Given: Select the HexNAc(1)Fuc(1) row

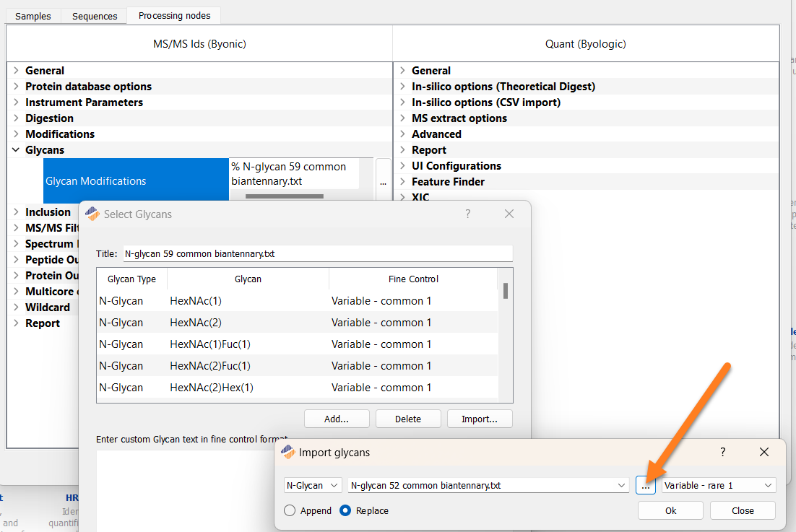Looking at the screenshot, I should (298, 344).
